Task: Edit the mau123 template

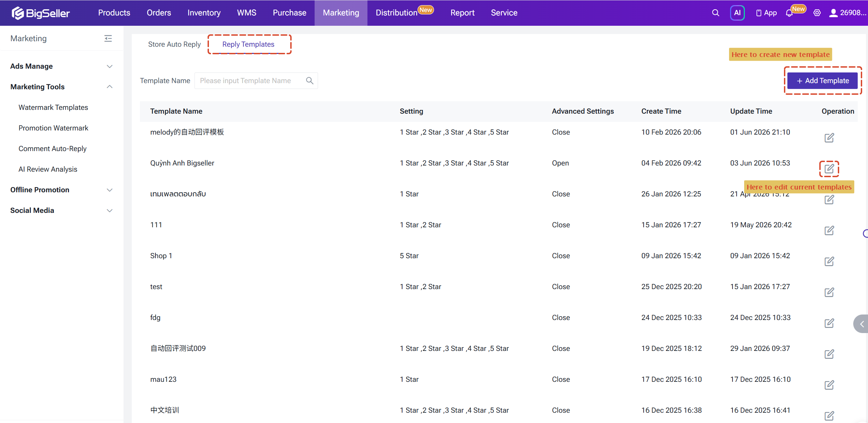Action: coord(829,385)
